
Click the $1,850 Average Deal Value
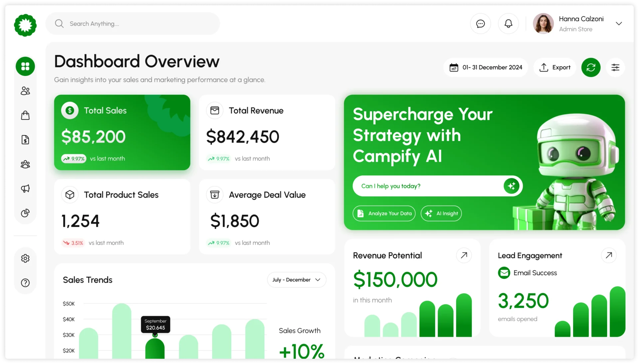[235, 221]
